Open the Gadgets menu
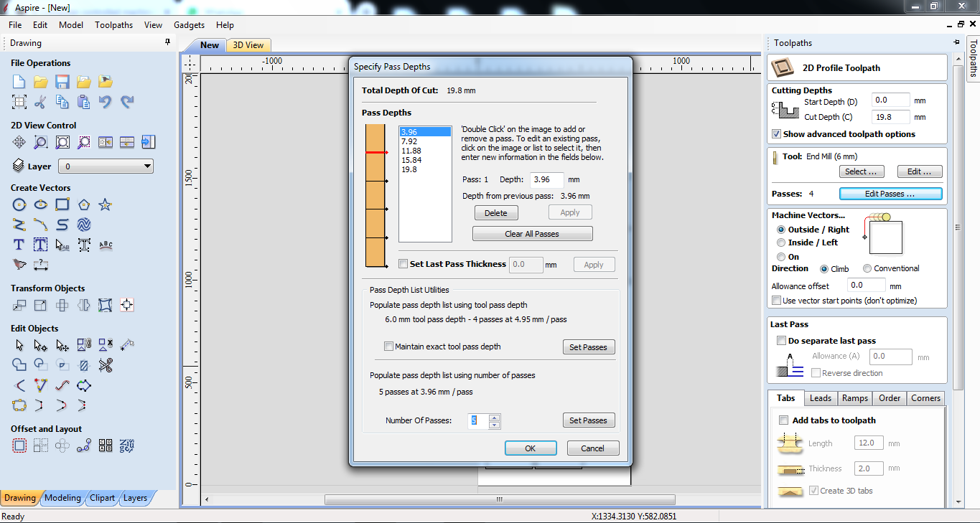This screenshot has width=980, height=523. point(190,24)
